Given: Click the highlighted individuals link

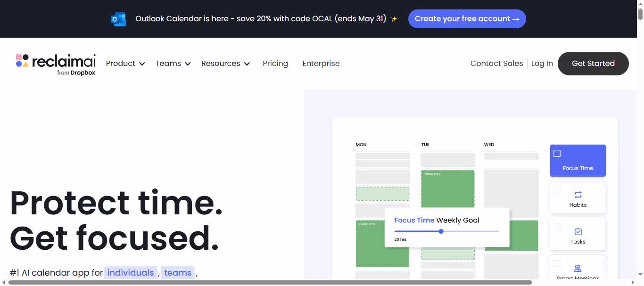Looking at the screenshot, I should point(131,272).
